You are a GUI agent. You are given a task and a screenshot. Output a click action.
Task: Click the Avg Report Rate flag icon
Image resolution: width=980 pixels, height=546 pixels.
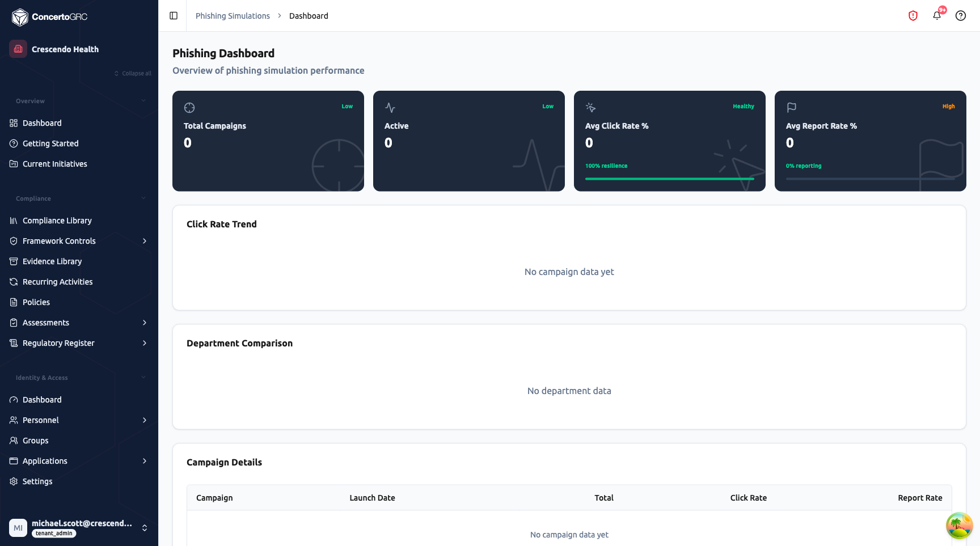792,108
